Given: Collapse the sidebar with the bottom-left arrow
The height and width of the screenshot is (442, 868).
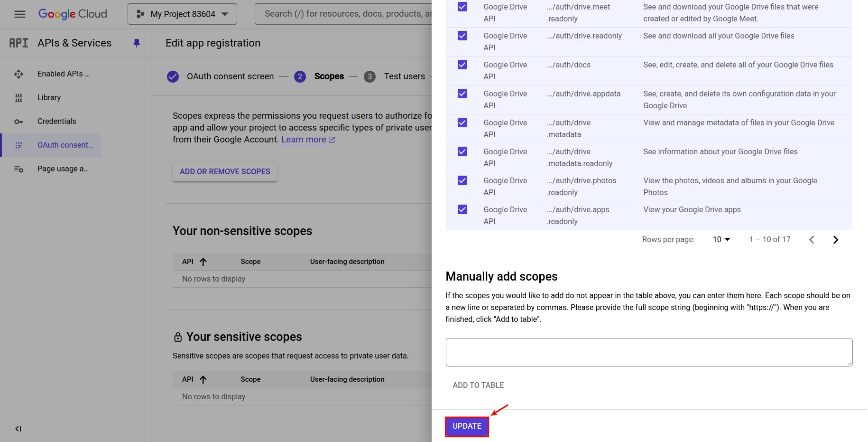Looking at the screenshot, I should tap(18, 428).
